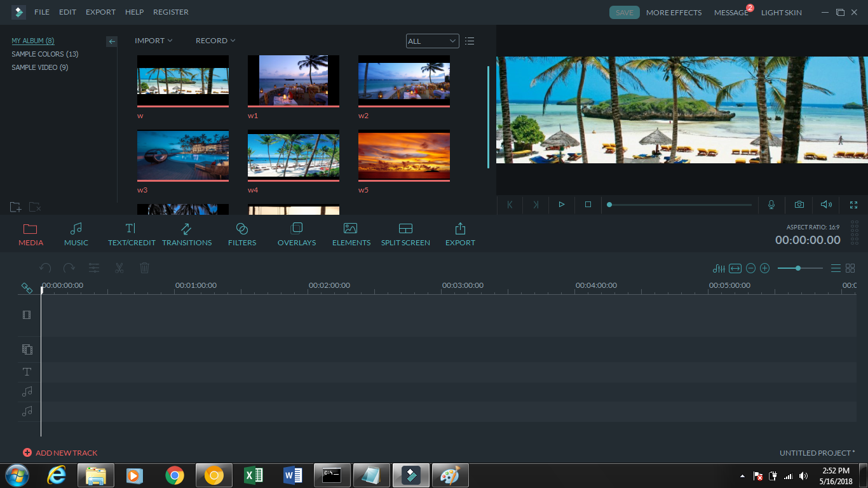Image resolution: width=868 pixels, height=488 pixels.
Task: Select the media thumbnail named w2
Action: [404, 81]
